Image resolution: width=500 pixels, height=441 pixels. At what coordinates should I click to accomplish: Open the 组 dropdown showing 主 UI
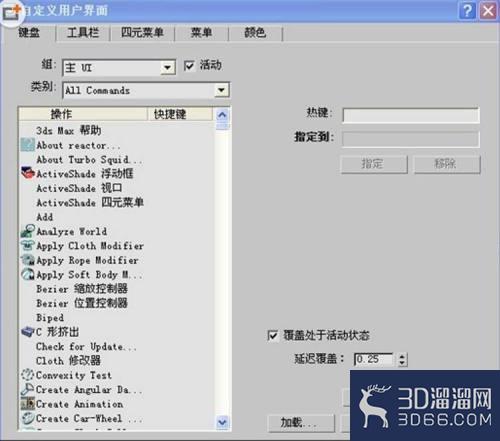click(x=119, y=68)
